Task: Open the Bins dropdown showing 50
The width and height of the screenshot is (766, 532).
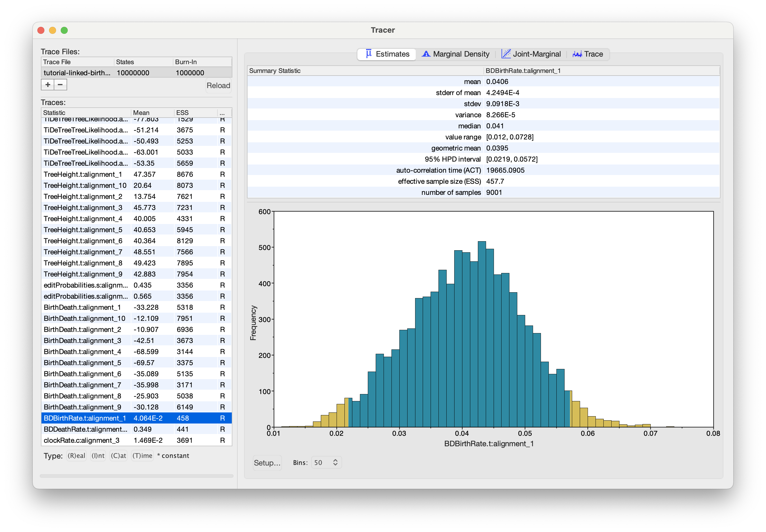Action: pos(326,463)
